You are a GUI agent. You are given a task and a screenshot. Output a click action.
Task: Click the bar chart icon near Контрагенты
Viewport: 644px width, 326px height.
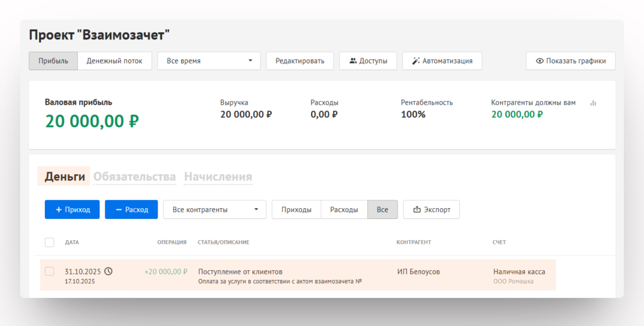(593, 103)
